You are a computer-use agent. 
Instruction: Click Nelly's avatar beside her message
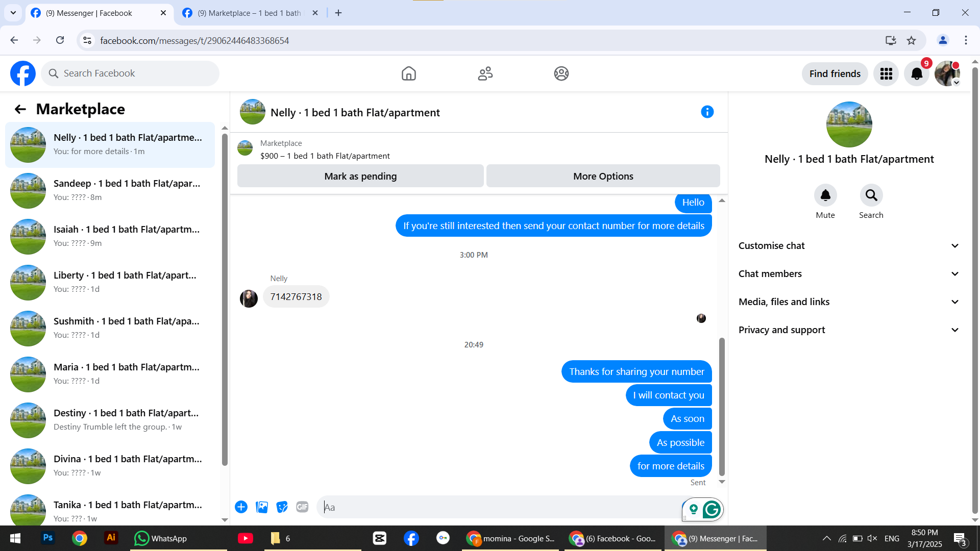tap(249, 298)
